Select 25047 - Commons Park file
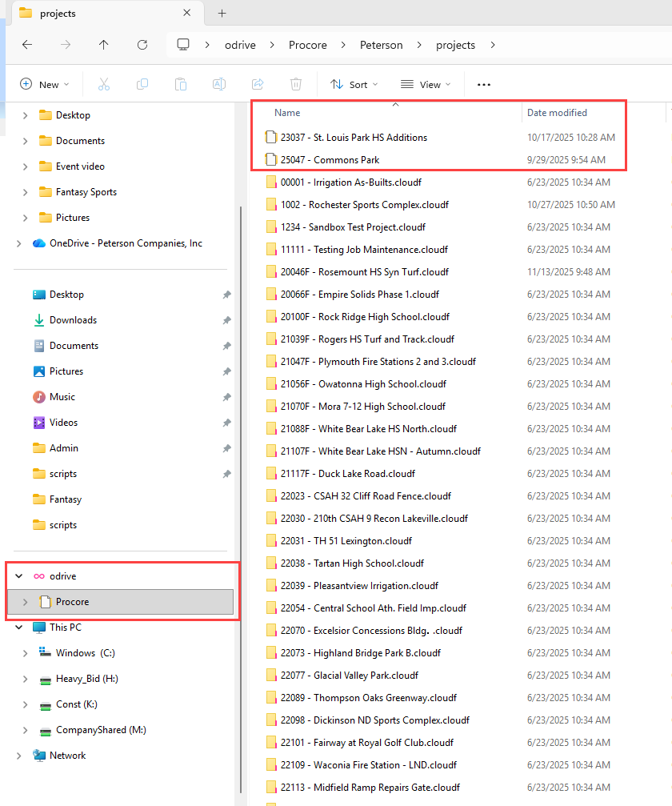 point(330,160)
